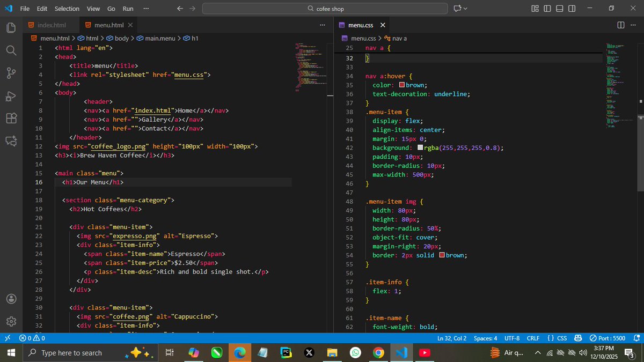644x362 pixels.
Task: Toggle the primary sidebar visibility
Action: tap(546, 8)
